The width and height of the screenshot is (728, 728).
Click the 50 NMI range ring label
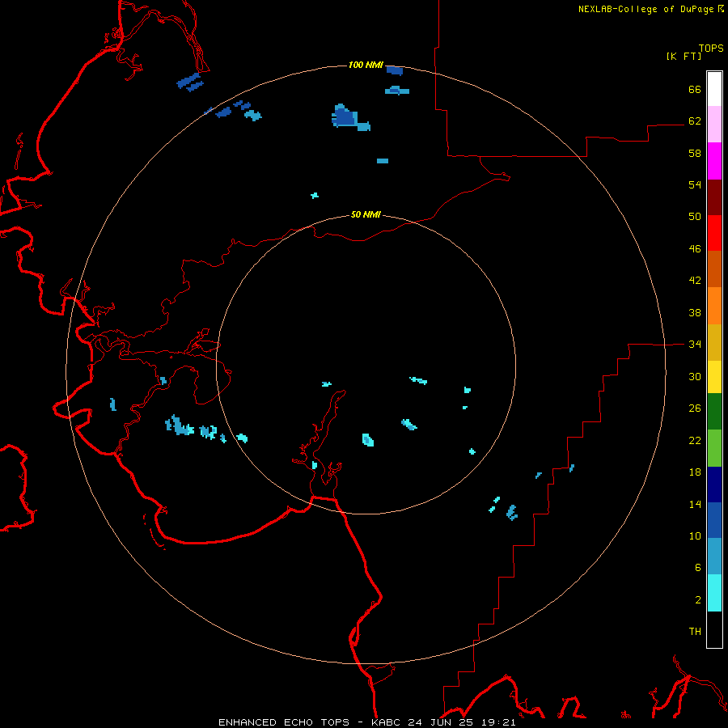tap(366, 214)
